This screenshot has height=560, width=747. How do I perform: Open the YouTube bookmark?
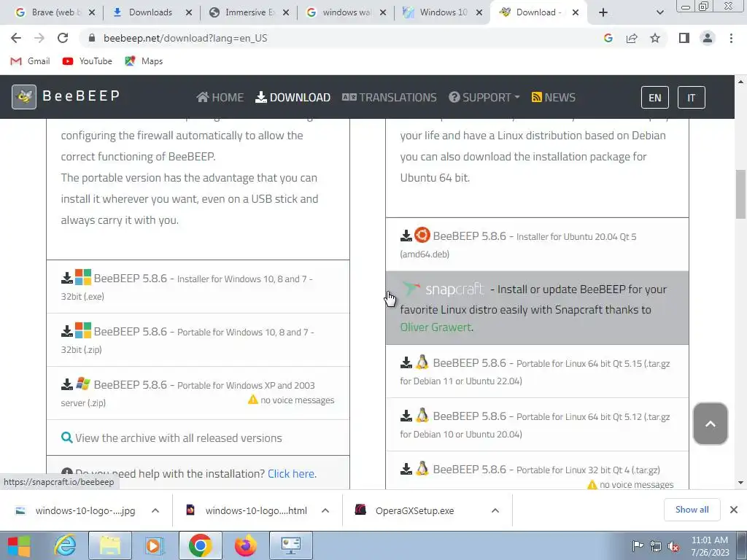[x=88, y=61]
